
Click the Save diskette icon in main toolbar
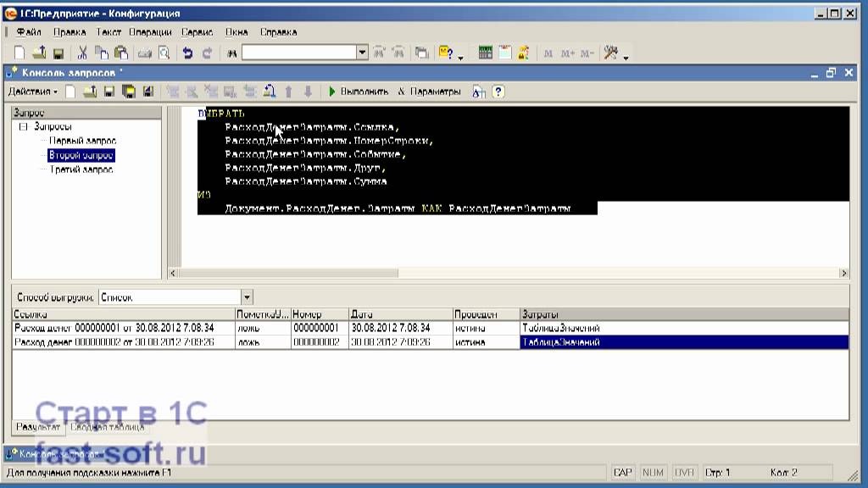[58, 53]
